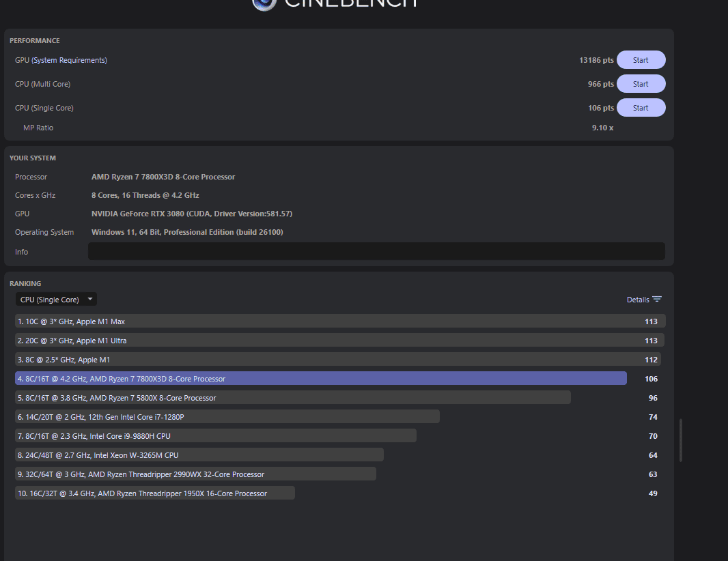The image size is (728, 561).
Task: Click the vertical scrollbar thumb
Action: click(x=681, y=440)
